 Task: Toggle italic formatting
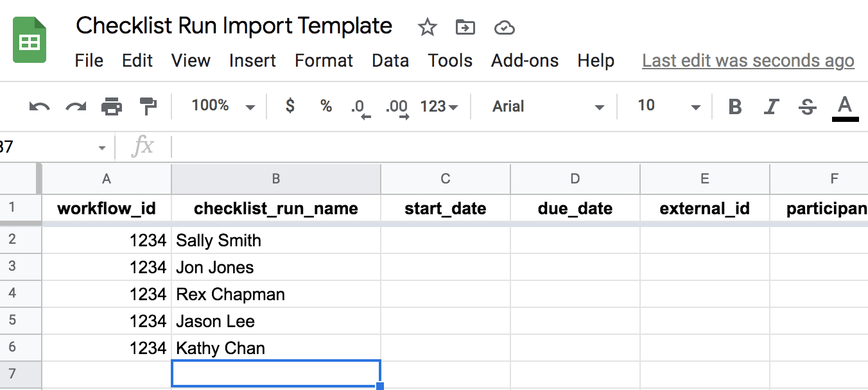pyautogui.click(x=772, y=106)
